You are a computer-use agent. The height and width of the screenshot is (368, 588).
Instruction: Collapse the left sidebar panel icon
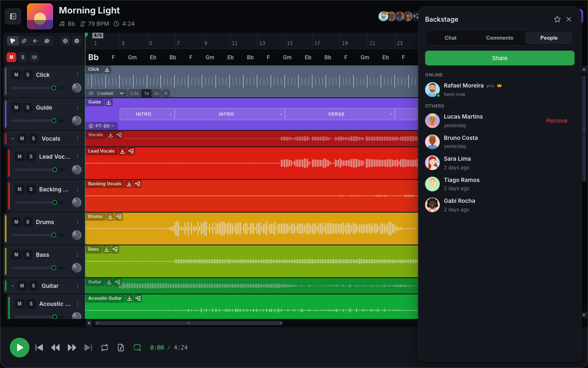(x=13, y=16)
